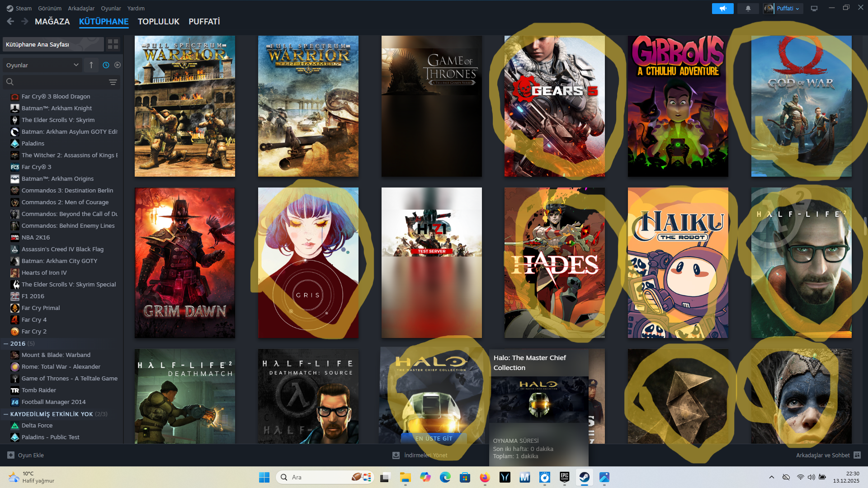Image resolution: width=868 pixels, height=488 pixels.
Task: Click the Big Picture mode monitor icon
Action: click(x=814, y=9)
